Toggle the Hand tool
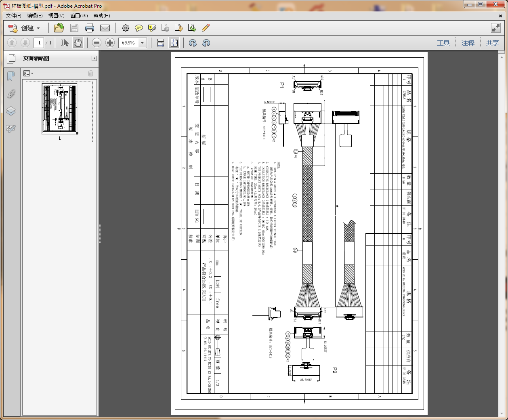The image size is (508, 420). click(x=78, y=43)
